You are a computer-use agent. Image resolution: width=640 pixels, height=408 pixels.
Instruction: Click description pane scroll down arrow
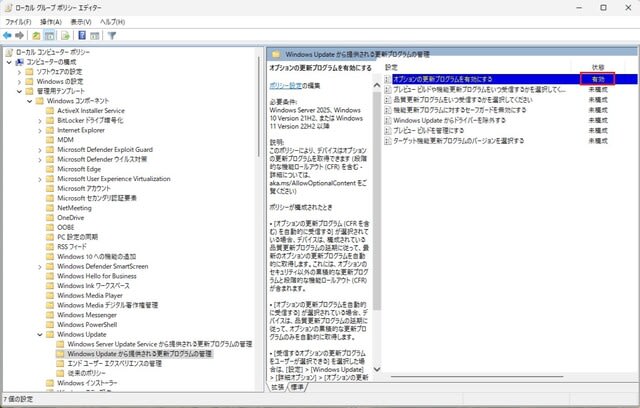(377, 369)
